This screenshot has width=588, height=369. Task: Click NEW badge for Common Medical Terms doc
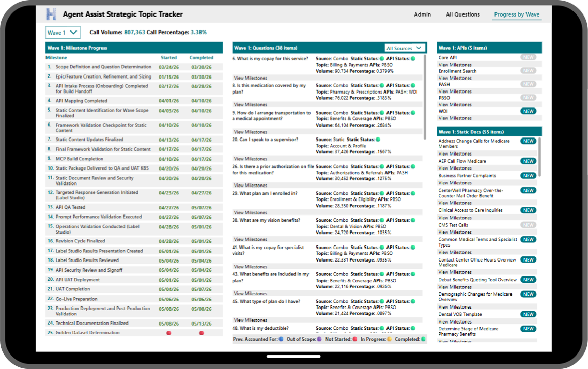point(529,240)
